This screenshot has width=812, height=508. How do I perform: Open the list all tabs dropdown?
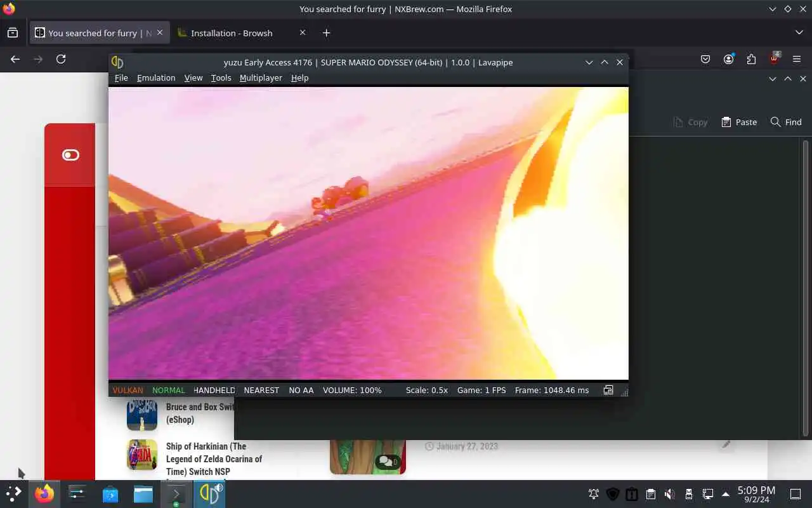point(799,32)
